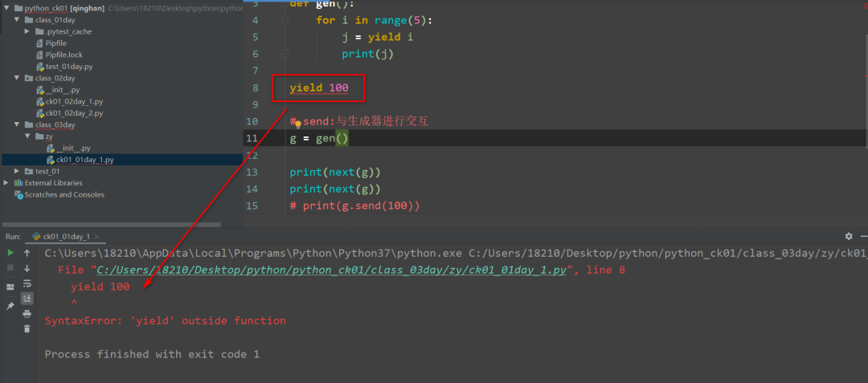Collapse the python_ck01 project root
The image size is (868, 383).
click(6, 8)
